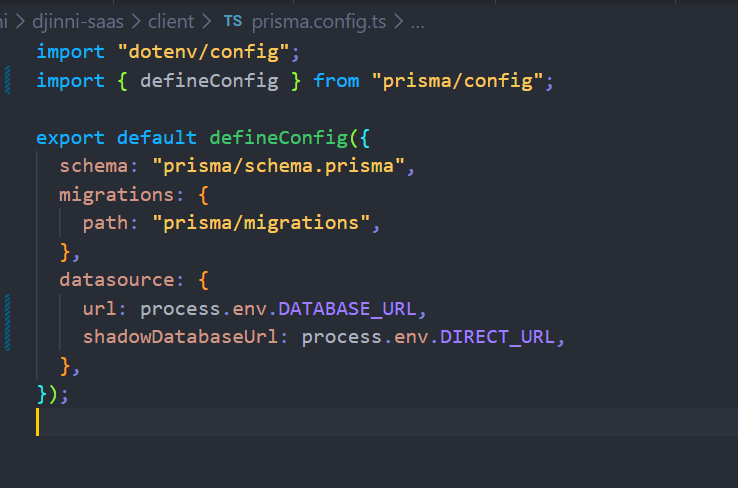Screen dimensions: 738x488
Task: Click the "prisma/config" module string
Action: coord(457,81)
